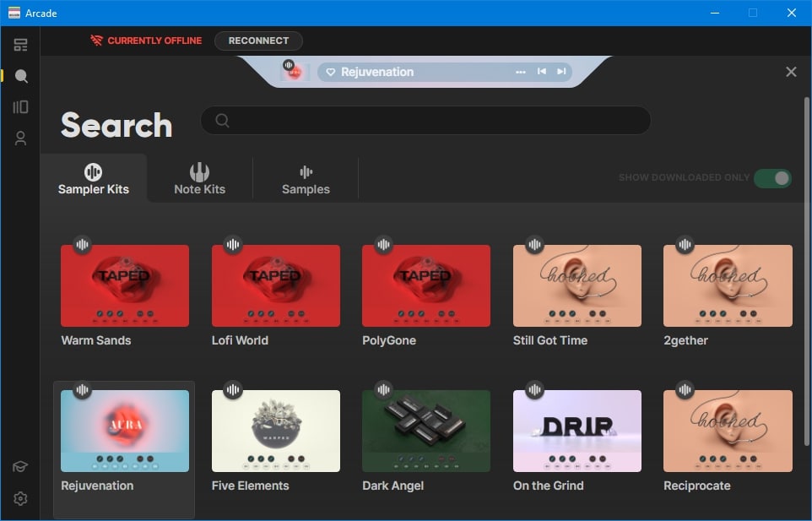Click the Lofi World title text
812x521 pixels.
tap(240, 340)
